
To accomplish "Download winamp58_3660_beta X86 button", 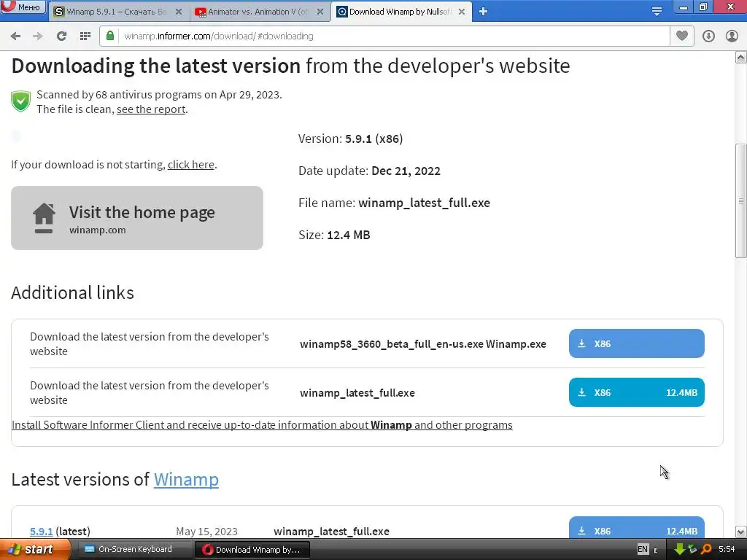I will click(x=636, y=343).
